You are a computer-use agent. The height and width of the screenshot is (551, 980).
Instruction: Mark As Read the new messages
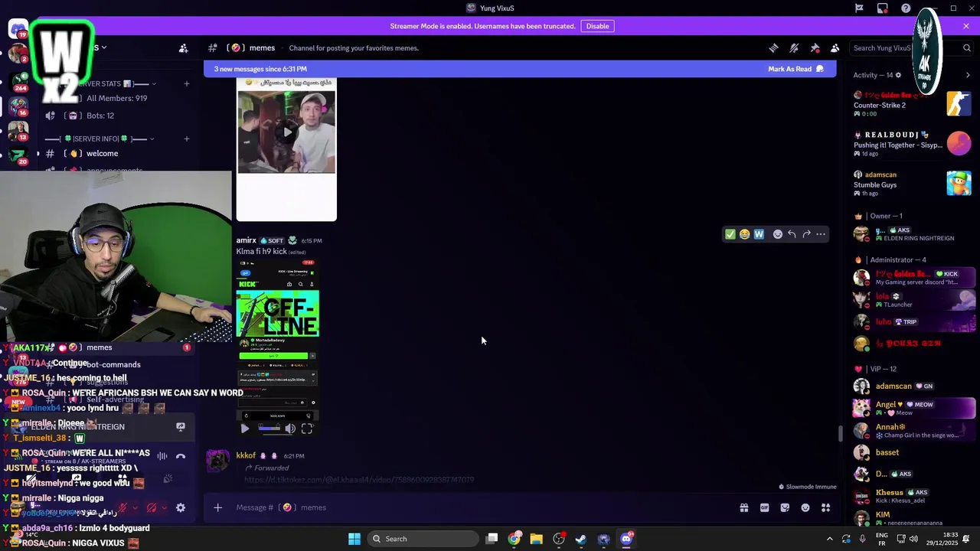[x=795, y=69]
